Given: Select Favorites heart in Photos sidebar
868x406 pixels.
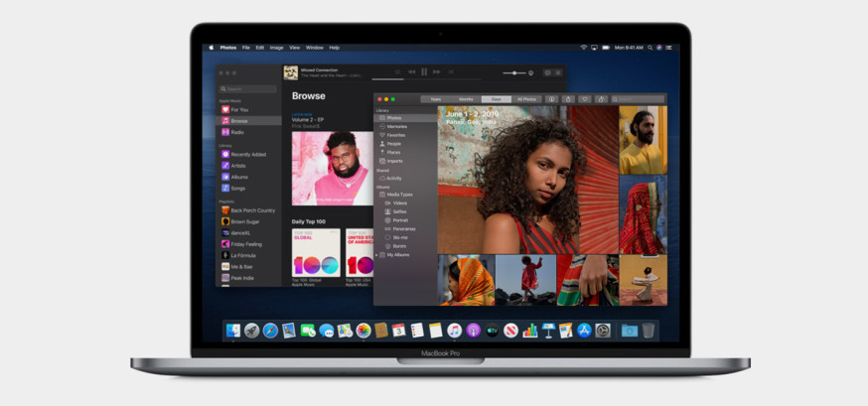Looking at the screenshot, I should [382, 135].
